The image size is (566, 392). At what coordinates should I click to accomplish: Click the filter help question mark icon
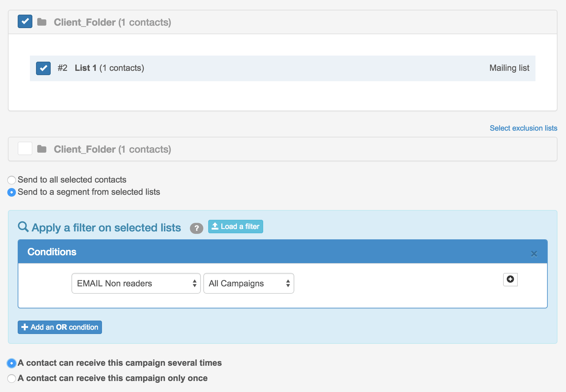[x=197, y=228]
